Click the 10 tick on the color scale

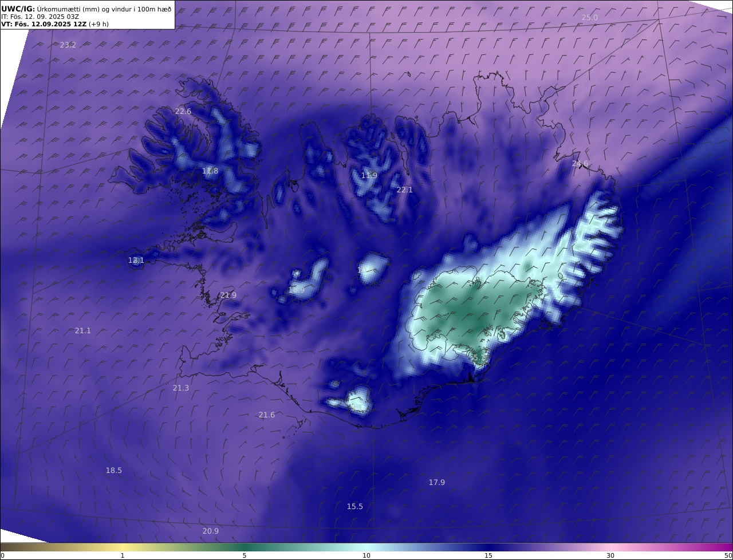coord(366,555)
